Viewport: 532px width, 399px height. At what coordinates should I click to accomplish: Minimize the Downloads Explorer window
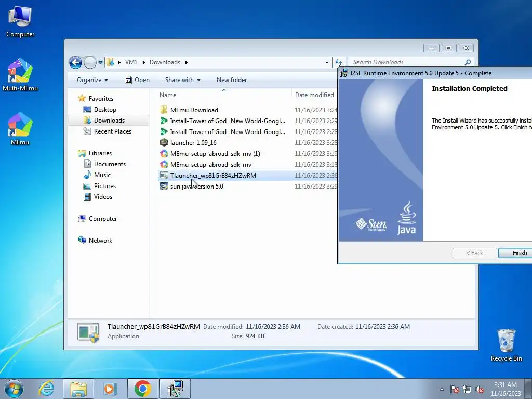[x=431, y=48]
